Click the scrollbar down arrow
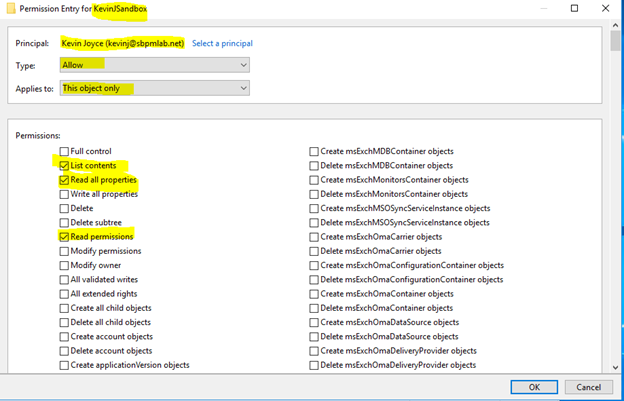The image size is (624, 401). point(615,367)
